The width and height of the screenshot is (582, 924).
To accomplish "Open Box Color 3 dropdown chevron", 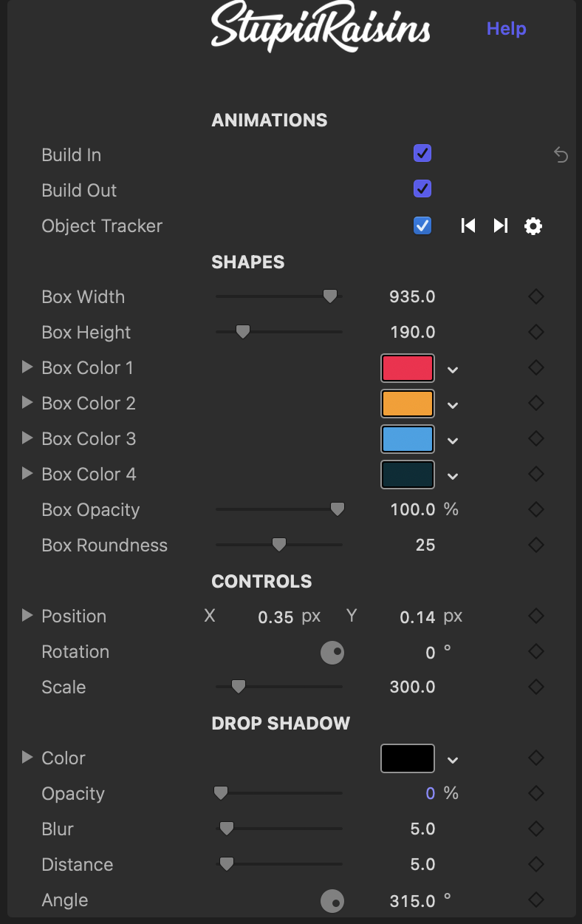I will click(x=453, y=441).
